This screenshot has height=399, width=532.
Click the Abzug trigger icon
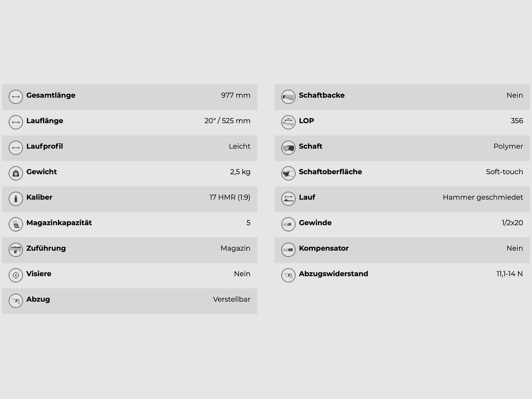coord(16,301)
